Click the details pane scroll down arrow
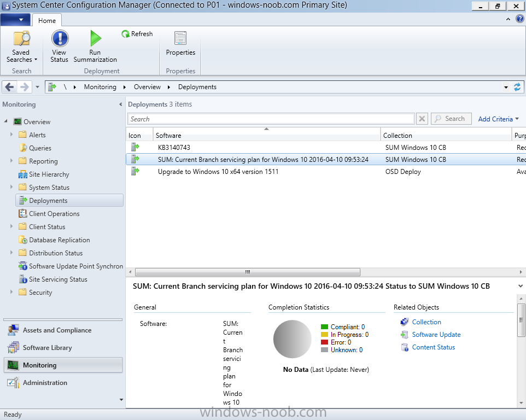 point(521,402)
